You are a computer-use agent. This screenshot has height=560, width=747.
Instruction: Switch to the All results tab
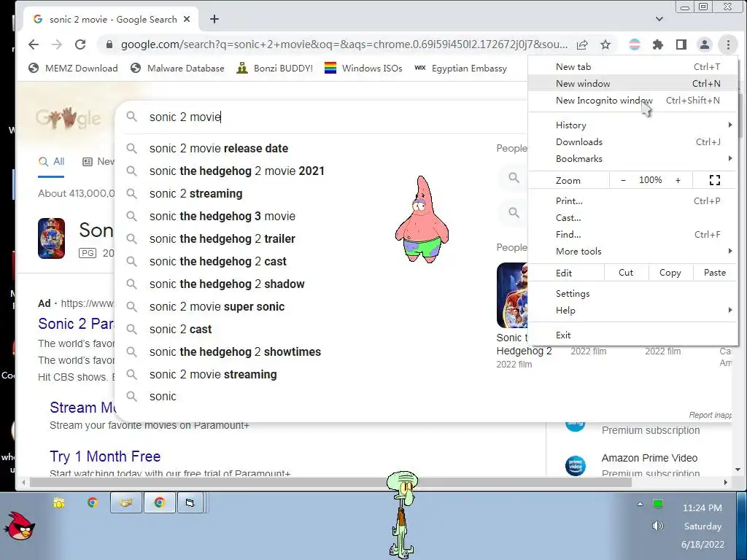[51, 162]
